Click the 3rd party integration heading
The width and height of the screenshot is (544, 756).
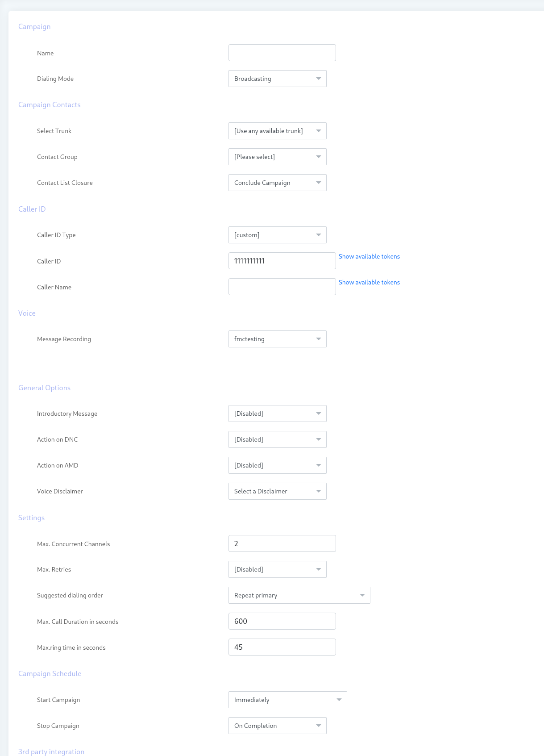pyautogui.click(x=51, y=752)
